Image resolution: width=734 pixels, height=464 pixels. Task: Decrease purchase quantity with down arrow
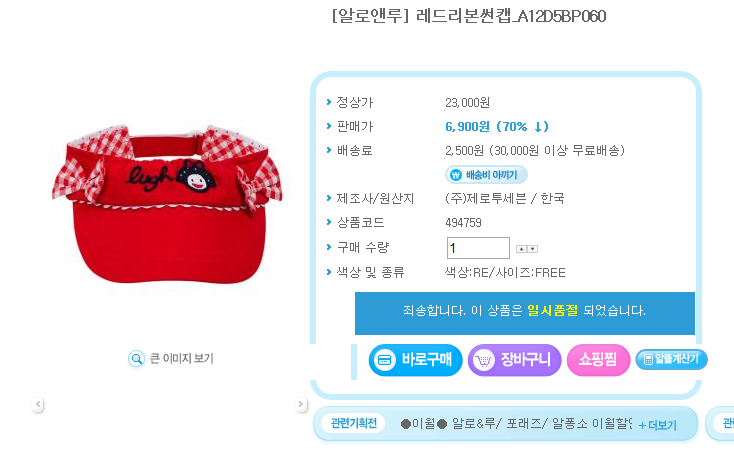(x=532, y=249)
